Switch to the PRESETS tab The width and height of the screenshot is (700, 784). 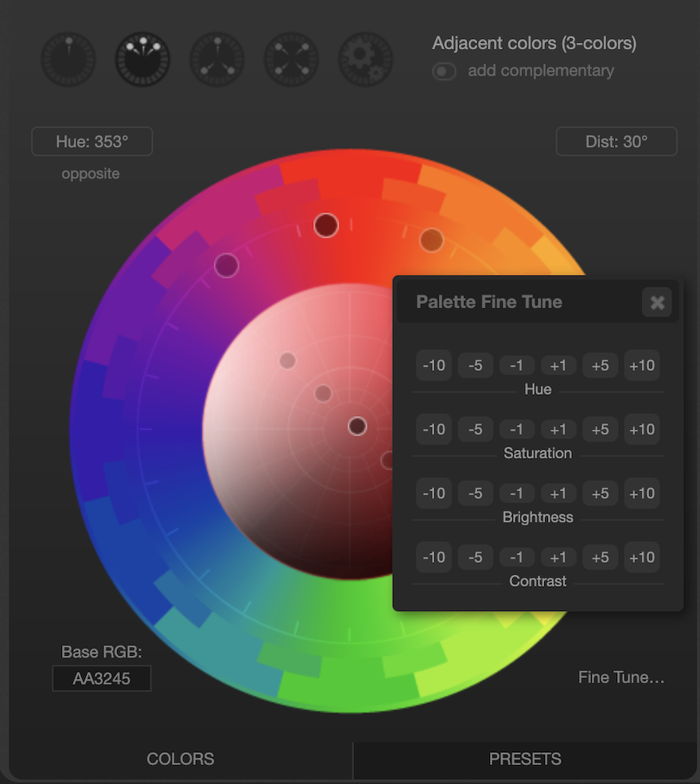point(525,759)
